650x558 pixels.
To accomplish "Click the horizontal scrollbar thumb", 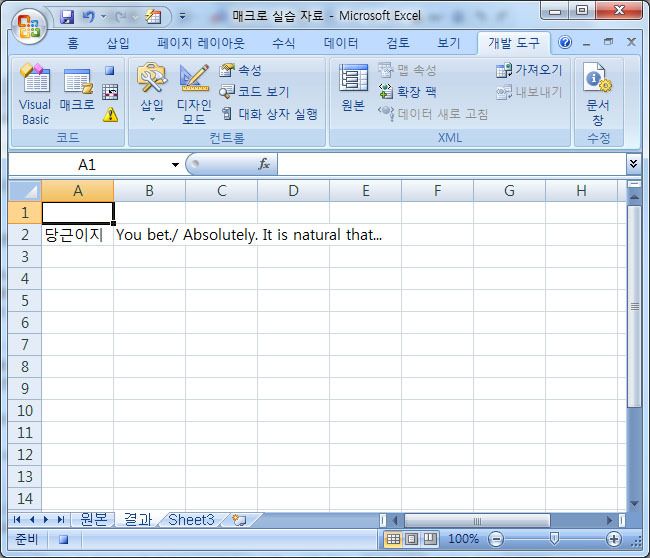I will (x=478, y=520).
